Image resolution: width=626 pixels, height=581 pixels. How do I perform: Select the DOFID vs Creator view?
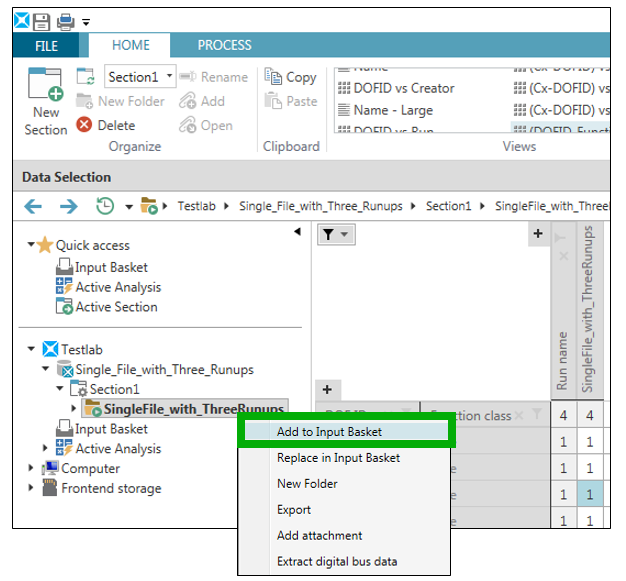[x=403, y=88]
